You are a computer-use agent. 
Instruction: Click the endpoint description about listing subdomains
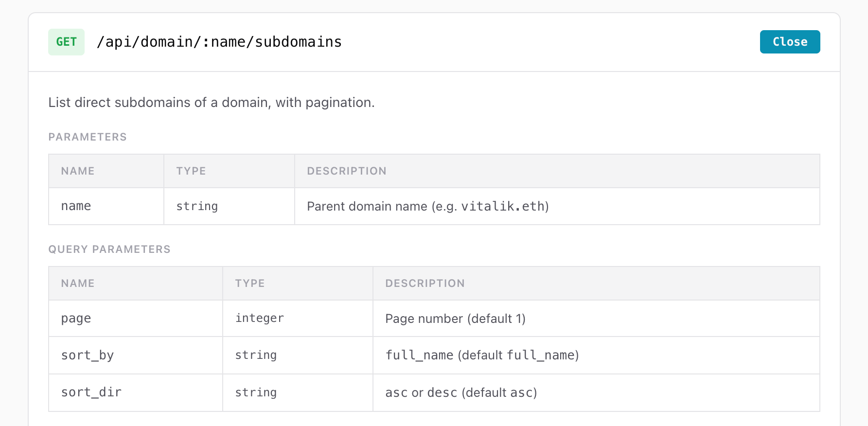[x=211, y=103]
